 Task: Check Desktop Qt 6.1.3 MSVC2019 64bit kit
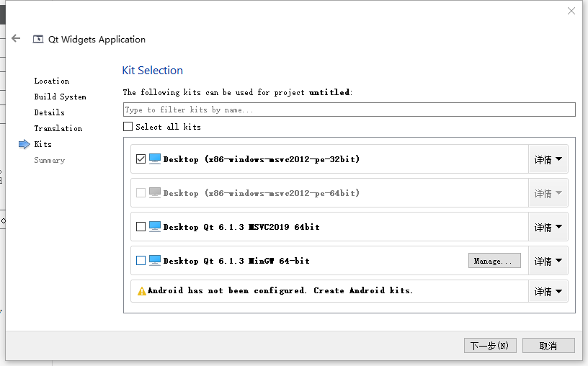click(x=141, y=226)
